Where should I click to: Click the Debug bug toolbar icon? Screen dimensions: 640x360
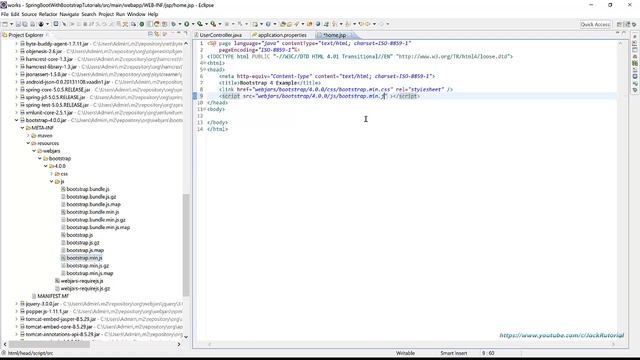173,24
